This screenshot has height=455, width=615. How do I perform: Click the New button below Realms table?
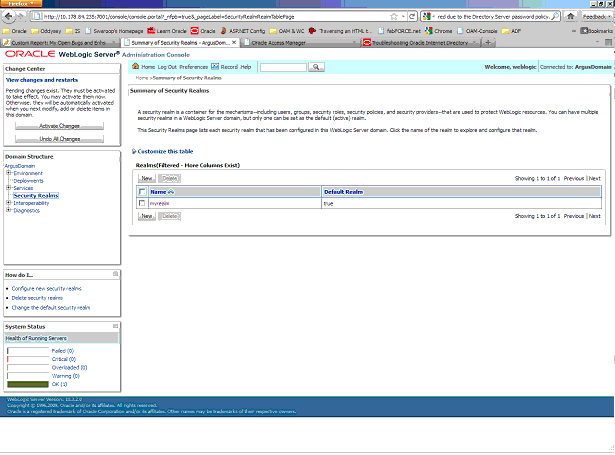pyautogui.click(x=147, y=216)
